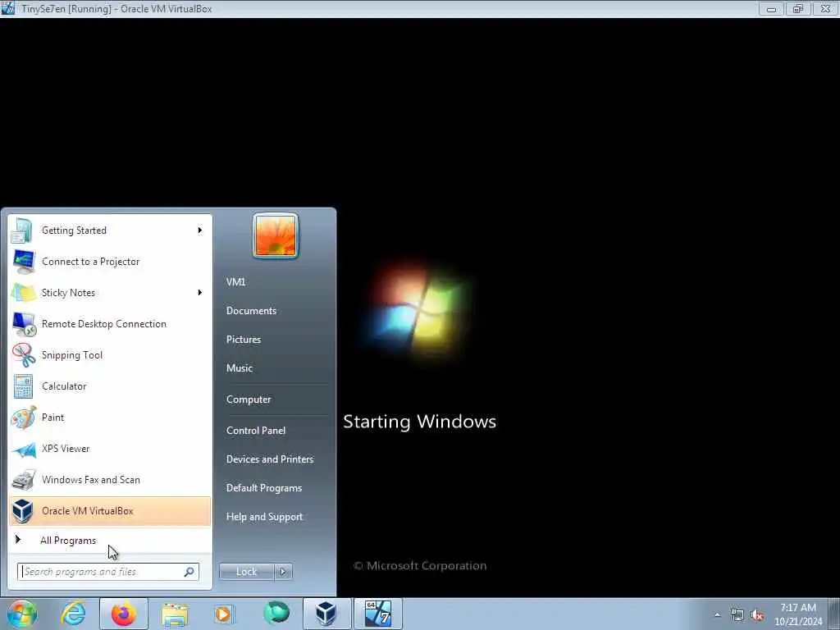The height and width of the screenshot is (630, 840).
Task: Open Music from Start menu
Action: [240, 368]
